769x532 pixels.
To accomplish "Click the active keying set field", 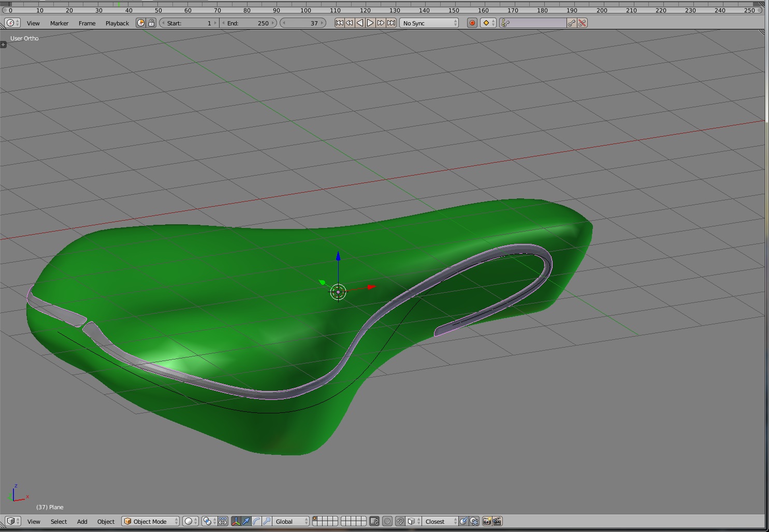I will (x=533, y=23).
